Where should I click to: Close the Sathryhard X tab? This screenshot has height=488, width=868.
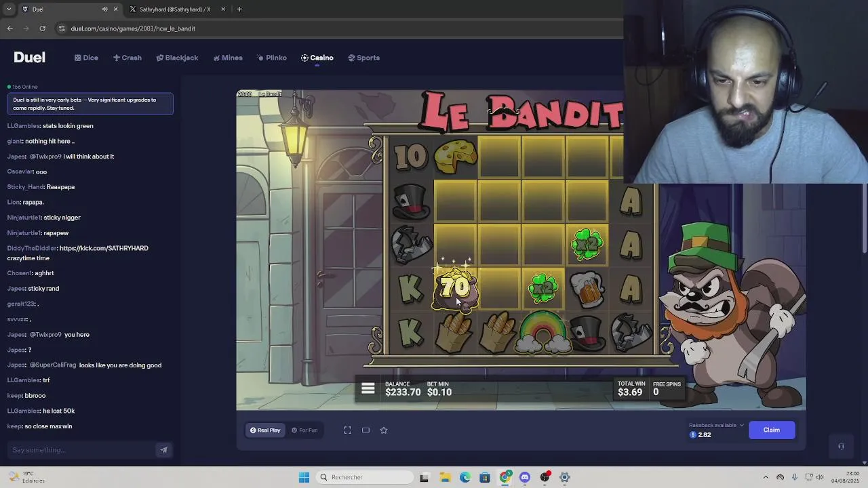224,9
